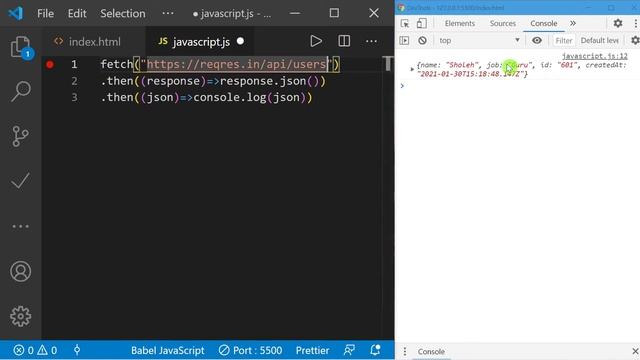Activate DevTools inspect element picker

click(405, 23)
